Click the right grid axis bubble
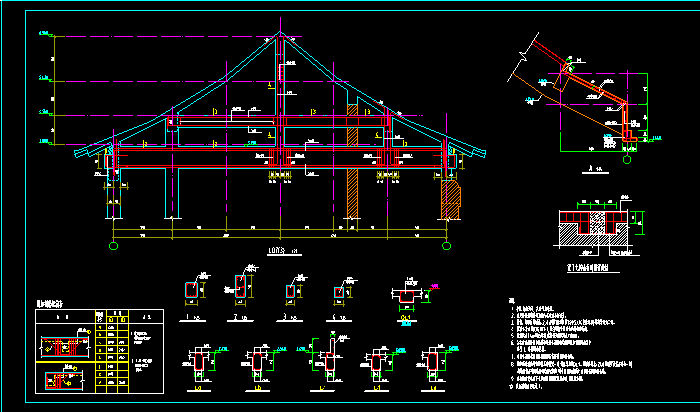 [x=443, y=244]
